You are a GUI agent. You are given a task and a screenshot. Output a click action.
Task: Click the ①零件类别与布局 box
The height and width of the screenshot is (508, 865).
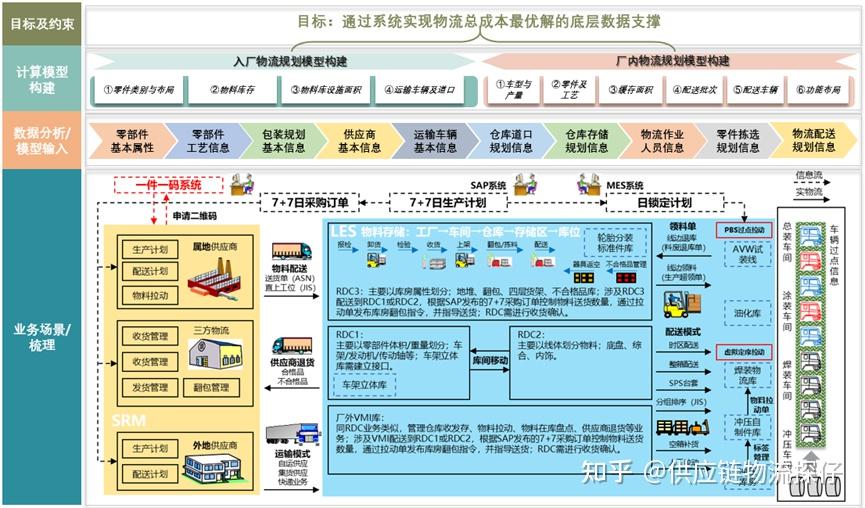coord(138,90)
